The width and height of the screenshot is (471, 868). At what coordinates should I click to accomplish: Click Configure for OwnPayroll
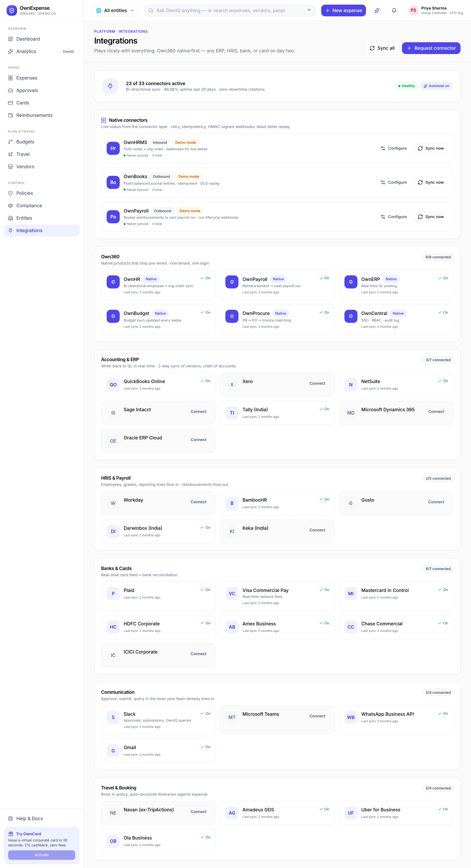point(394,217)
